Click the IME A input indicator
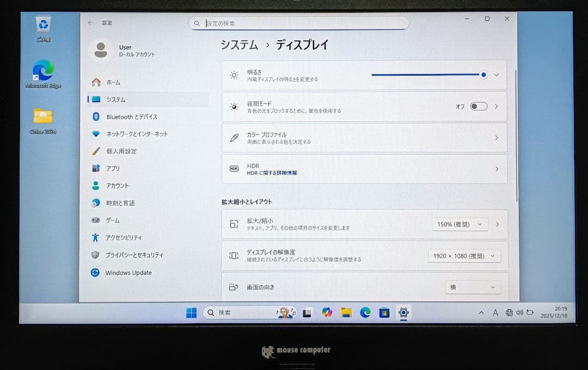Image resolution: width=588 pixels, height=370 pixels. pos(495,313)
